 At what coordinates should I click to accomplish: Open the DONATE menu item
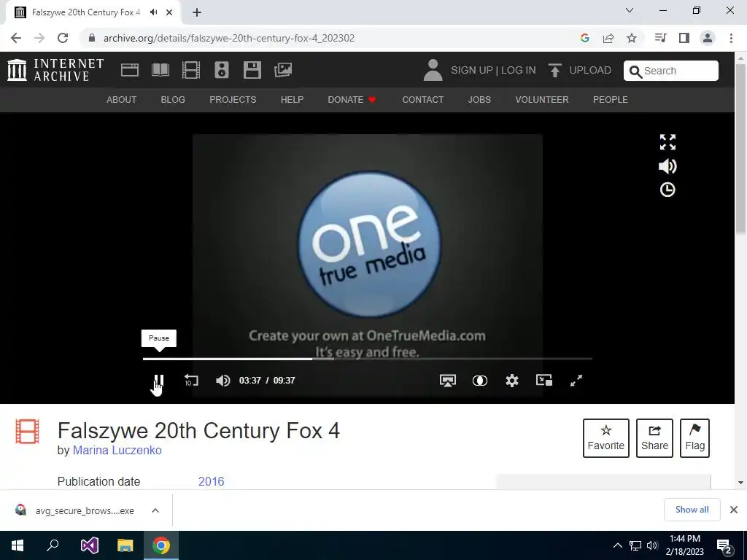pos(352,99)
